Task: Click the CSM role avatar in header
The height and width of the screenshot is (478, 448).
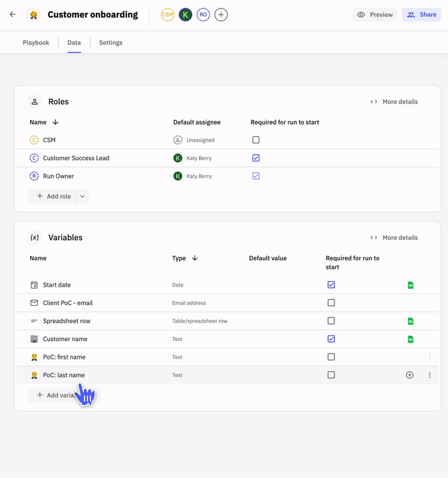Action: (x=167, y=15)
